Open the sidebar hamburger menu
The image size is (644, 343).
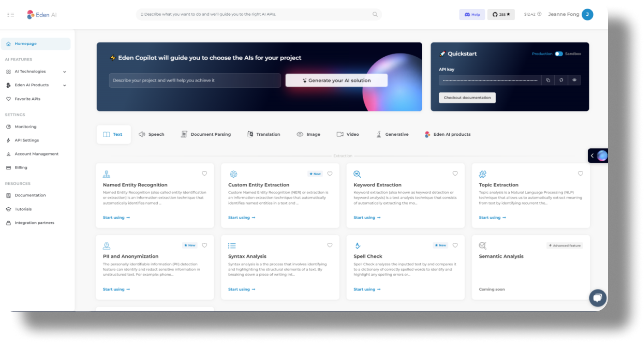(x=11, y=14)
